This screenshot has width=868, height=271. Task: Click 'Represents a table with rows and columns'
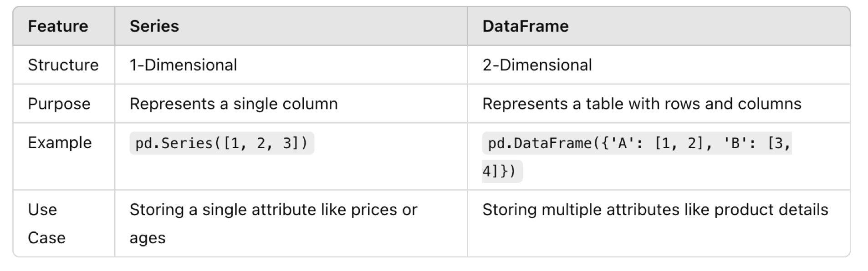pyautogui.click(x=642, y=104)
